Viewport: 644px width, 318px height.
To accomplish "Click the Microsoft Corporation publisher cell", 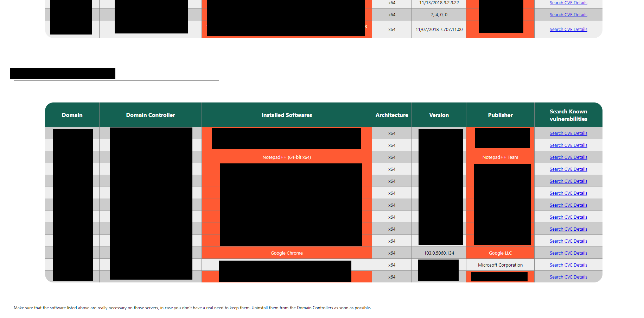I will tap(500, 265).
